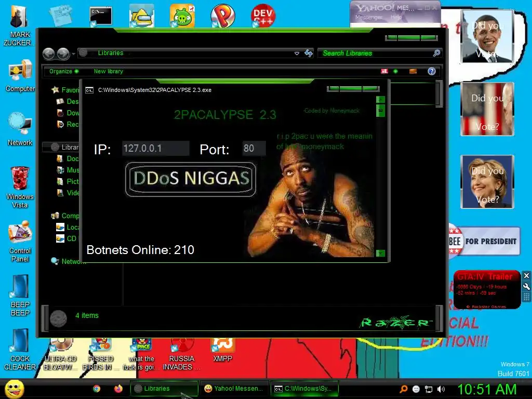Select the Desktop entry under Favorites

point(68,101)
